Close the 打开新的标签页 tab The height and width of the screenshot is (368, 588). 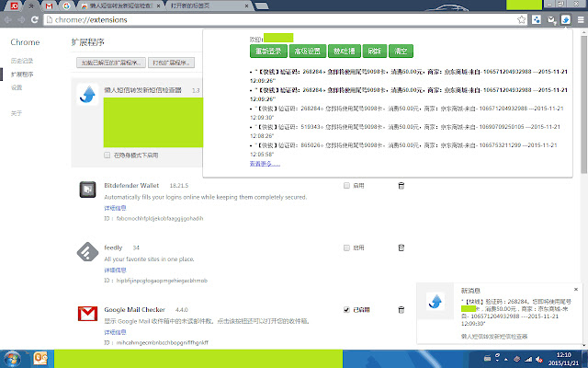point(247,6)
